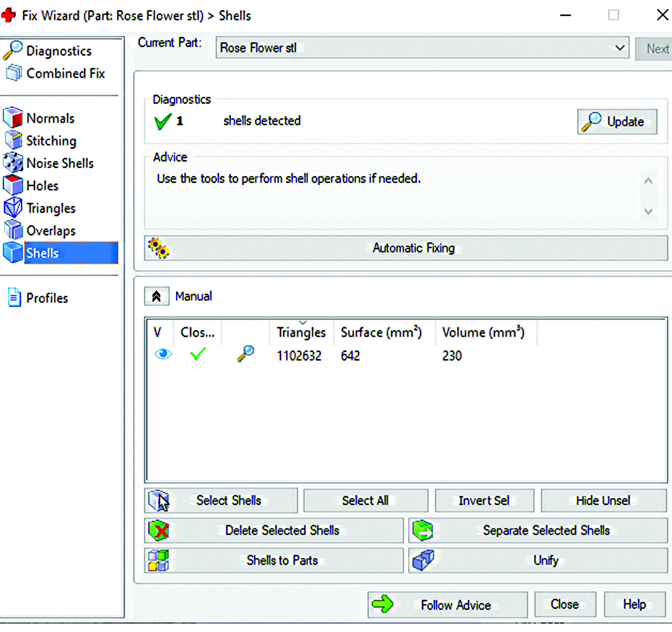Click the magnifier icon in the shell row
This screenshot has width=672, height=632.
[x=246, y=354]
